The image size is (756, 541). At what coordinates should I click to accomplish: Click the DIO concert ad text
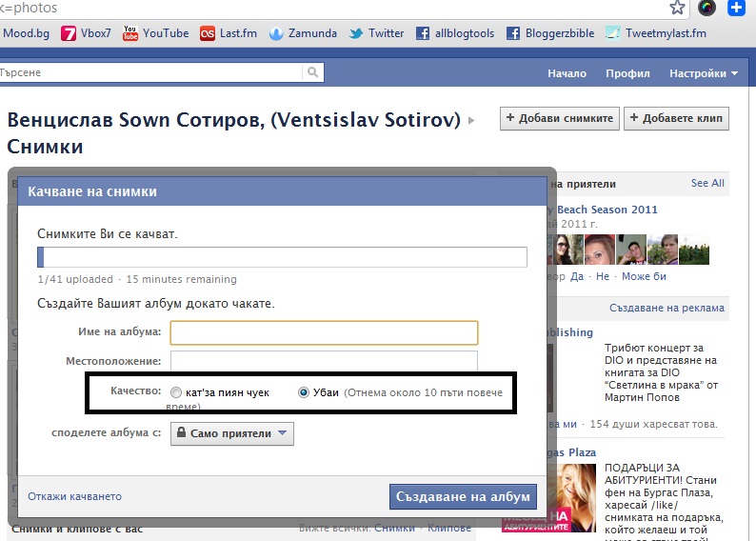[661, 372]
